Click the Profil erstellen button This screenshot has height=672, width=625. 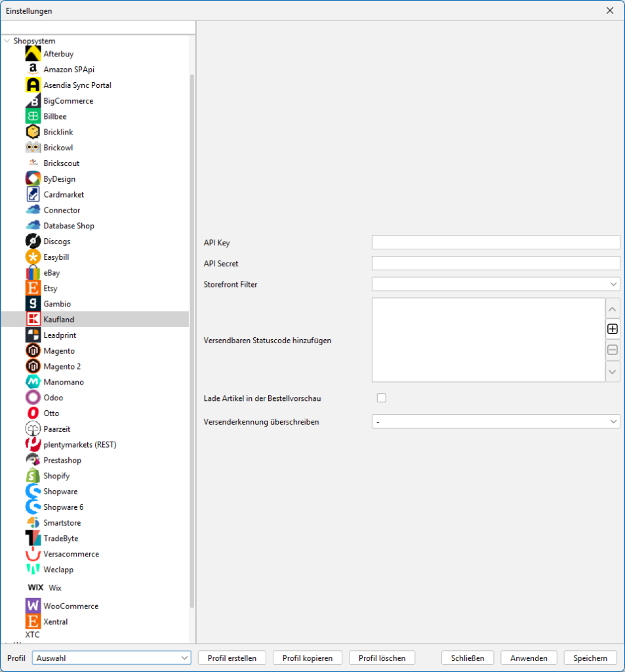[232, 658]
